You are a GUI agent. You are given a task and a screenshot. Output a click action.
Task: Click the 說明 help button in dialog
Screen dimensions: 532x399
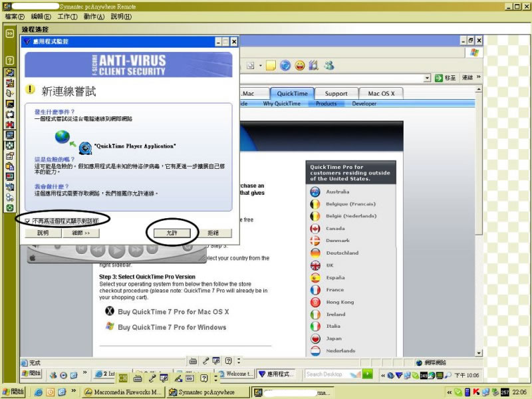pos(43,233)
